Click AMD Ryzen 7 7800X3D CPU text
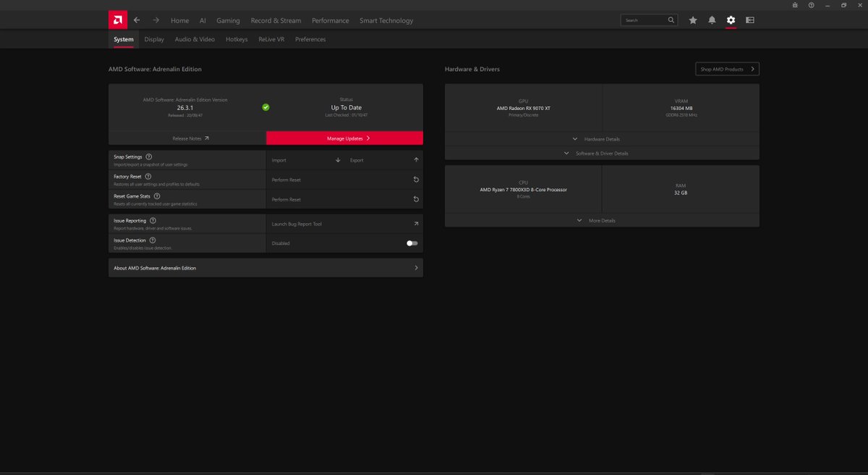The height and width of the screenshot is (475, 868). 524,190
